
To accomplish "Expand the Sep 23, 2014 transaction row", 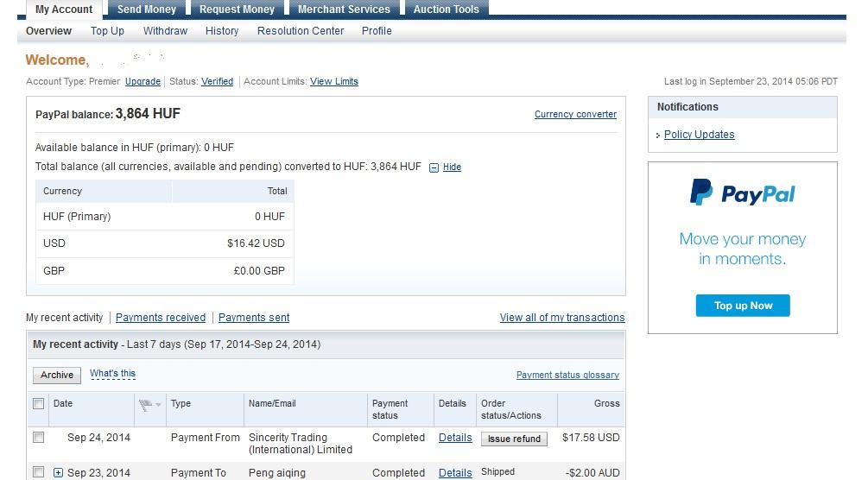I will (x=58, y=472).
